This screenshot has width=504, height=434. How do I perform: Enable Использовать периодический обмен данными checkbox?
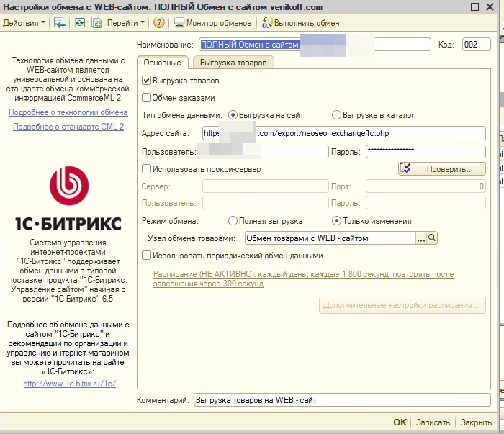pos(147,256)
